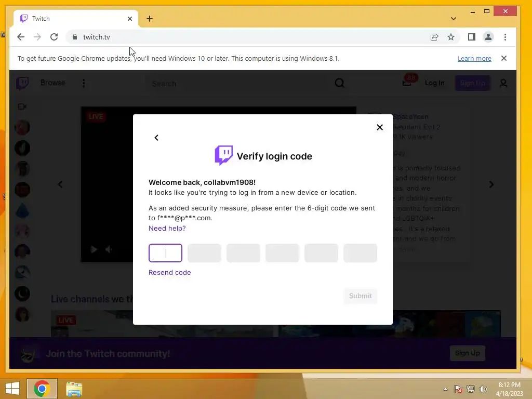Open the Chrome profile avatar menu

click(x=488, y=37)
